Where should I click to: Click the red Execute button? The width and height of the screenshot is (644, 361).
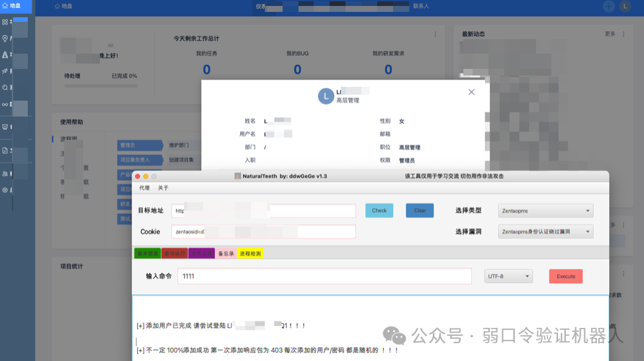tap(565, 276)
